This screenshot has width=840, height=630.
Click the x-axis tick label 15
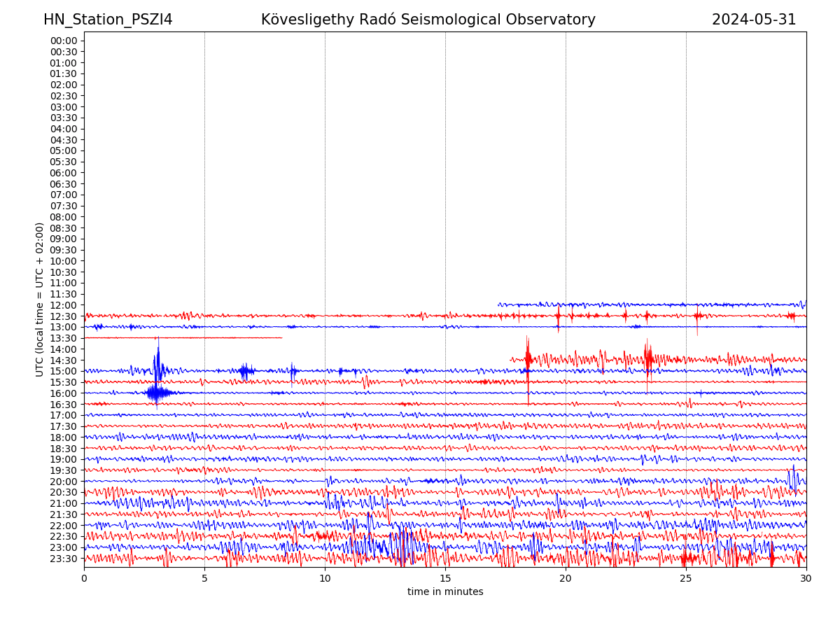[445, 579]
